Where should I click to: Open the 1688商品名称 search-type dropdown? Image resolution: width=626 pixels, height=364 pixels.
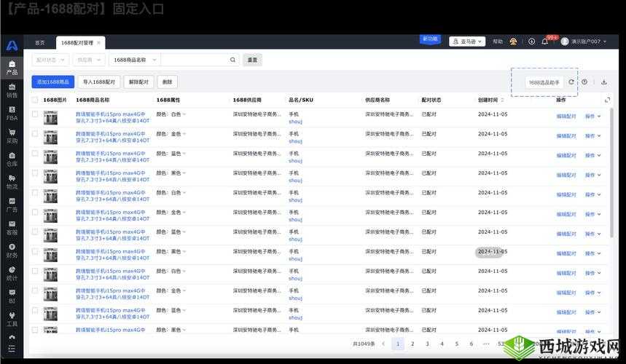(135, 60)
